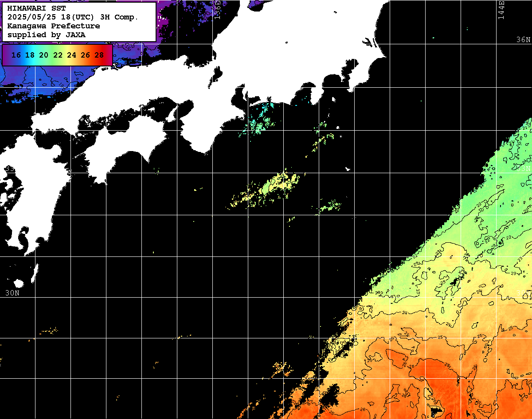Viewport: 532px width, 419px height.
Task: Click the 20 legend temperature label
Action: [x=44, y=55]
